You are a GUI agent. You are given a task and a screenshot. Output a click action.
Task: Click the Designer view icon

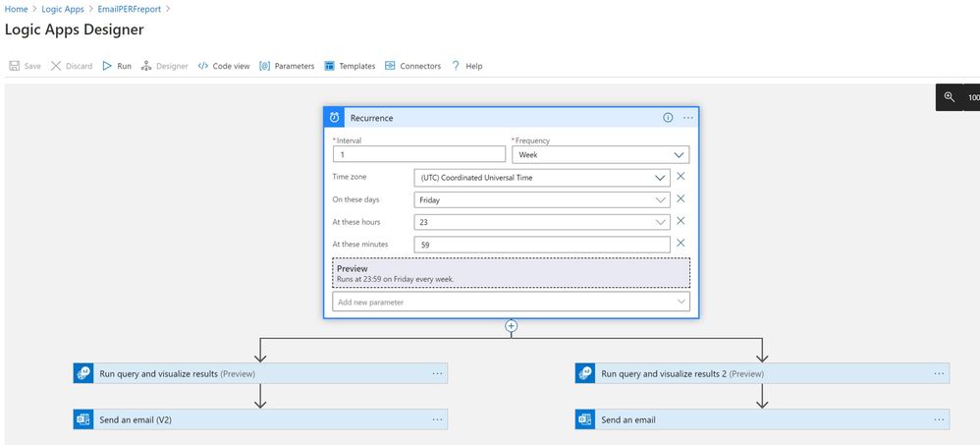click(x=146, y=66)
